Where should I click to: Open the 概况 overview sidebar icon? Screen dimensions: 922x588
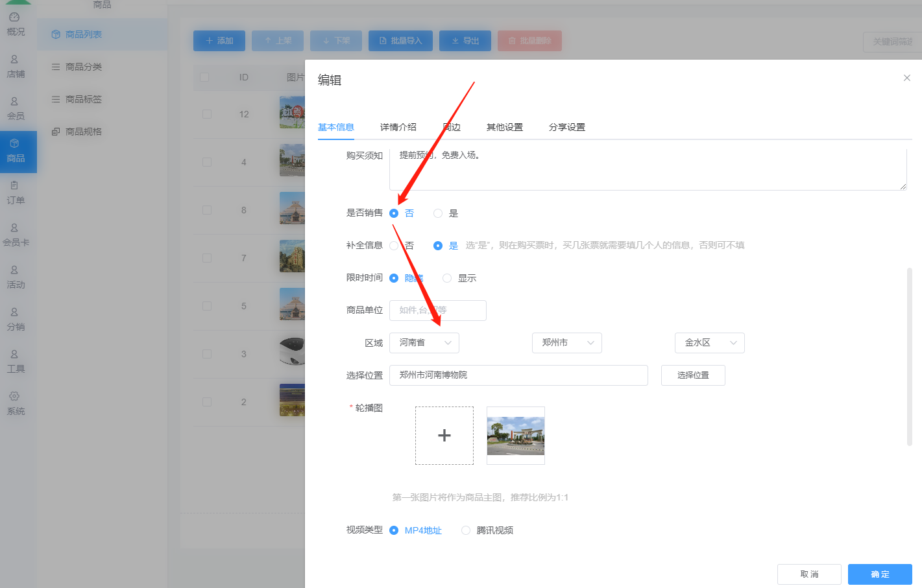pos(14,17)
